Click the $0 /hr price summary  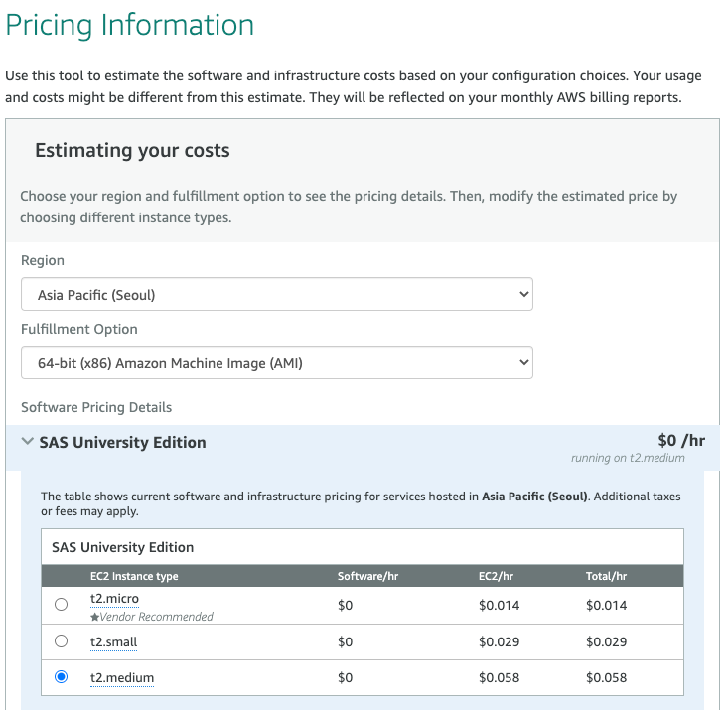coord(680,440)
